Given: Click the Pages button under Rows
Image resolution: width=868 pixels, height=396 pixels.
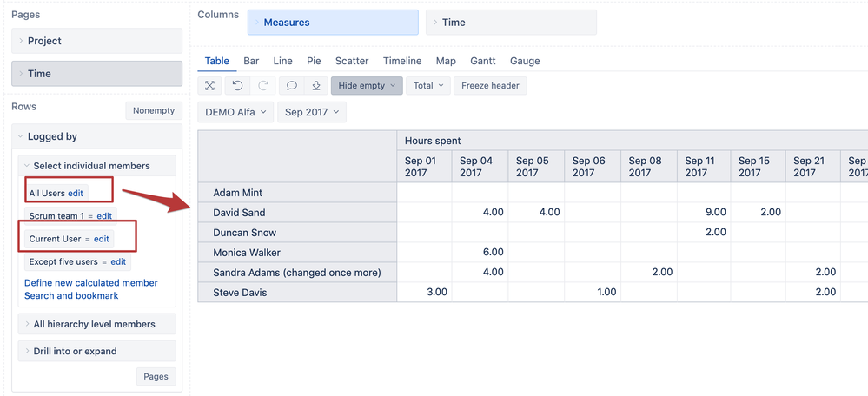Looking at the screenshot, I should [156, 377].
